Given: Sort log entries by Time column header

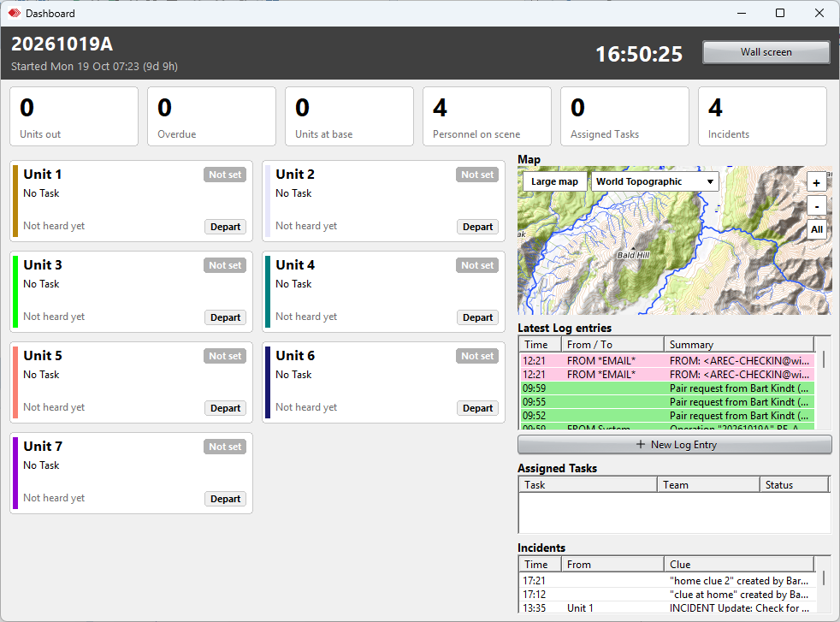Looking at the screenshot, I should coord(540,345).
